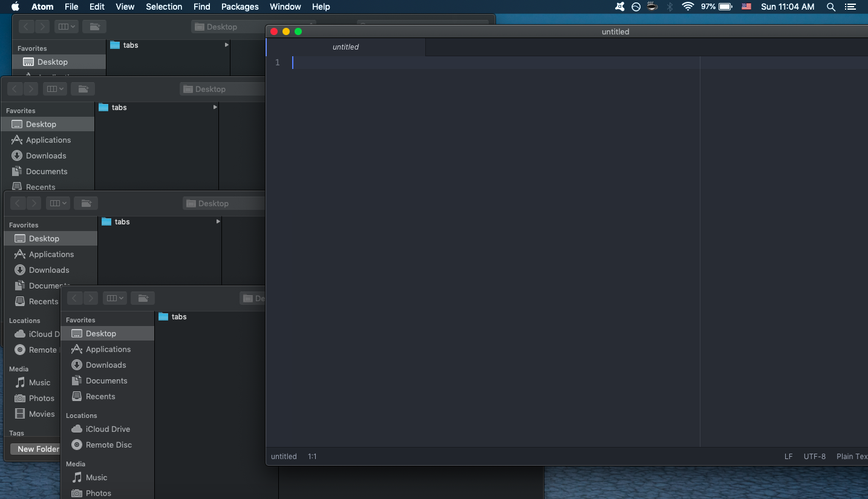Open Spotlight search from the menu bar
This screenshot has width=868, height=499.
831,7
